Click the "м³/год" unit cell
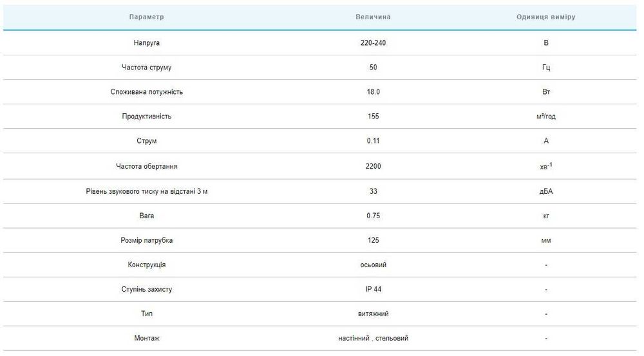644x356 pixels. click(x=546, y=117)
